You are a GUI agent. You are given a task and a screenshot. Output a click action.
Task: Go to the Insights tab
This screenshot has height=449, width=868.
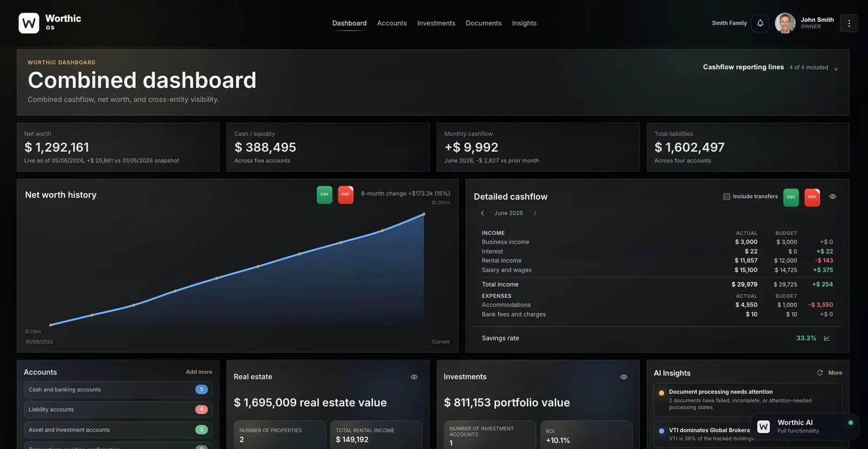coord(524,23)
